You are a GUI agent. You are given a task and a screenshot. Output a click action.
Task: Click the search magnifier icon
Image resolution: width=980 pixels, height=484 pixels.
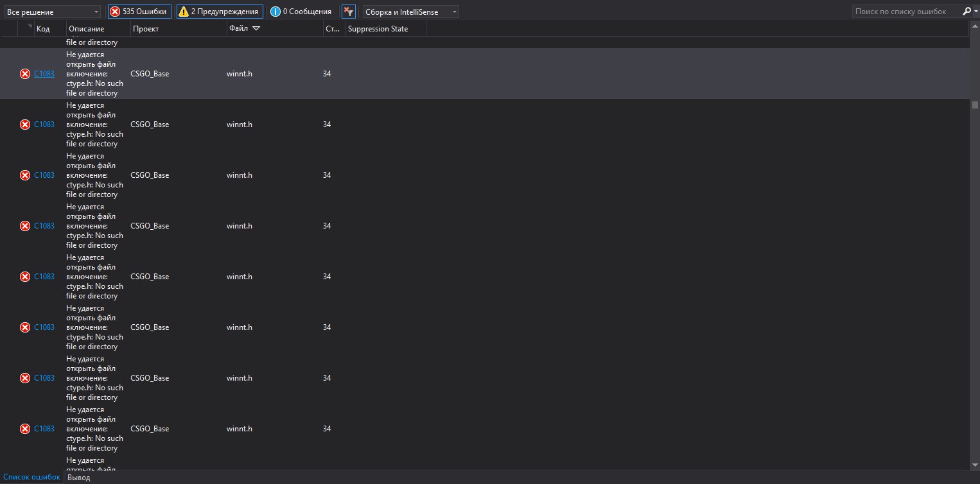tap(967, 12)
